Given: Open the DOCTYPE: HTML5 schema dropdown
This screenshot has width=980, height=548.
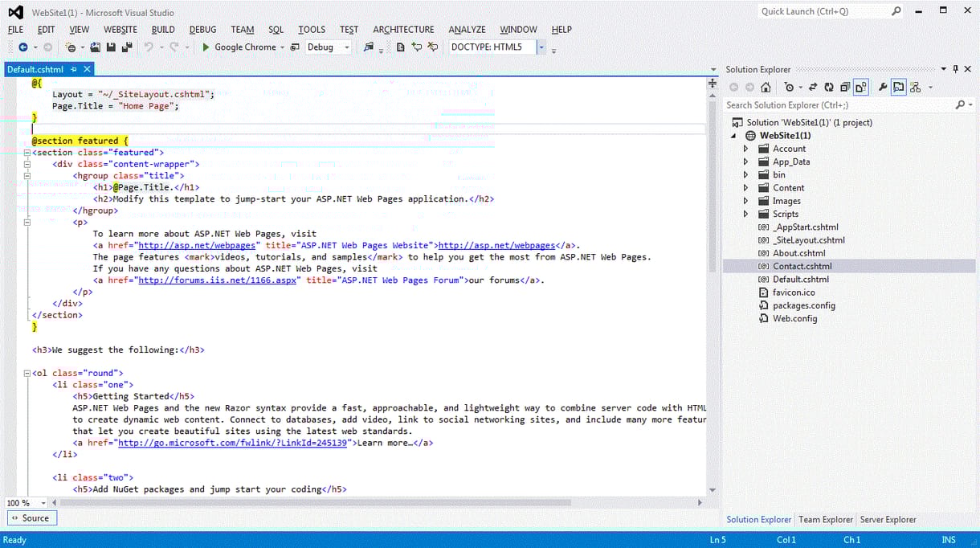Looking at the screenshot, I should (x=541, y=47).
